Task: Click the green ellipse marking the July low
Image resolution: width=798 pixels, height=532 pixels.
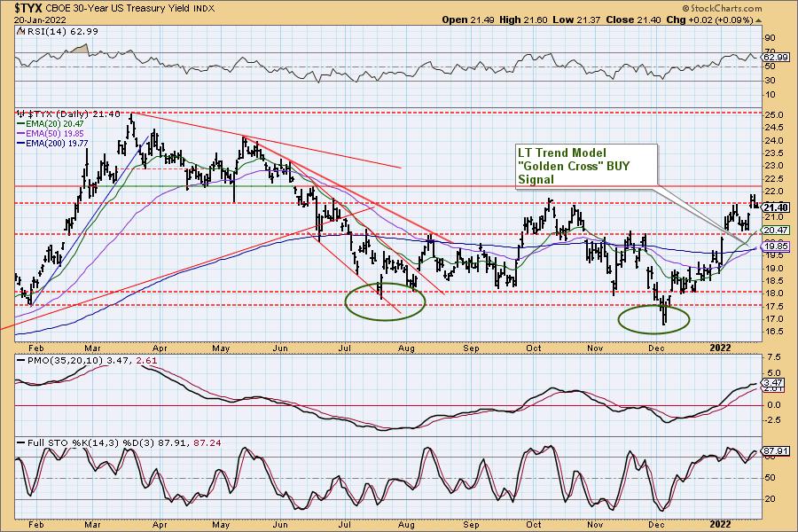Action: 385,301
